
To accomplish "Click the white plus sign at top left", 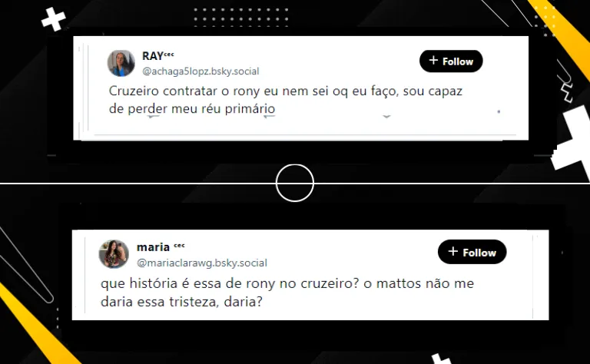I will 54,18.
